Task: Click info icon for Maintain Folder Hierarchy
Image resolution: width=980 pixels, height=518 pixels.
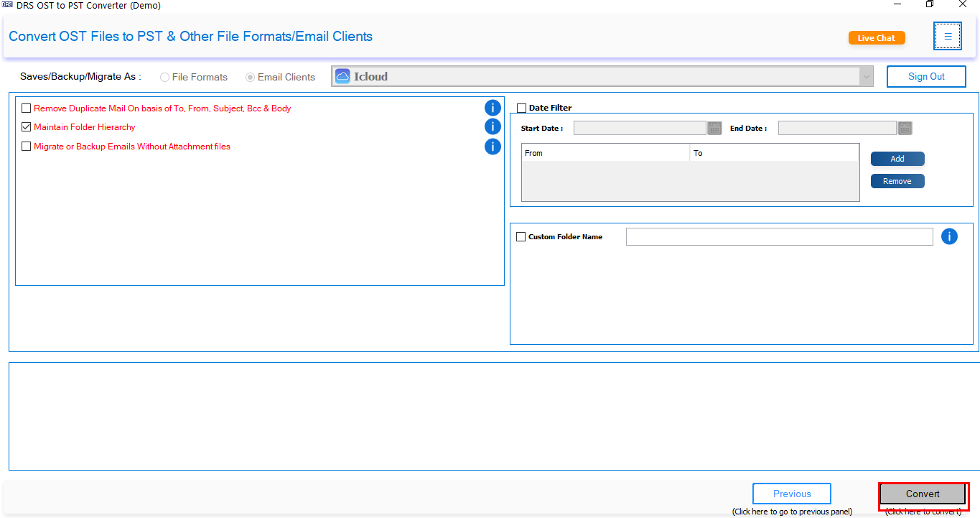Action: (x=493, y=126)
